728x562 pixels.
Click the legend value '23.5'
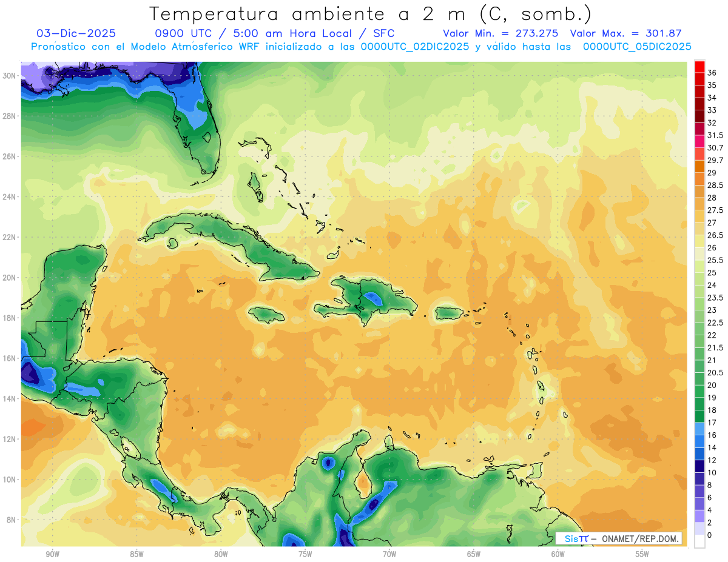pos(715,298)
